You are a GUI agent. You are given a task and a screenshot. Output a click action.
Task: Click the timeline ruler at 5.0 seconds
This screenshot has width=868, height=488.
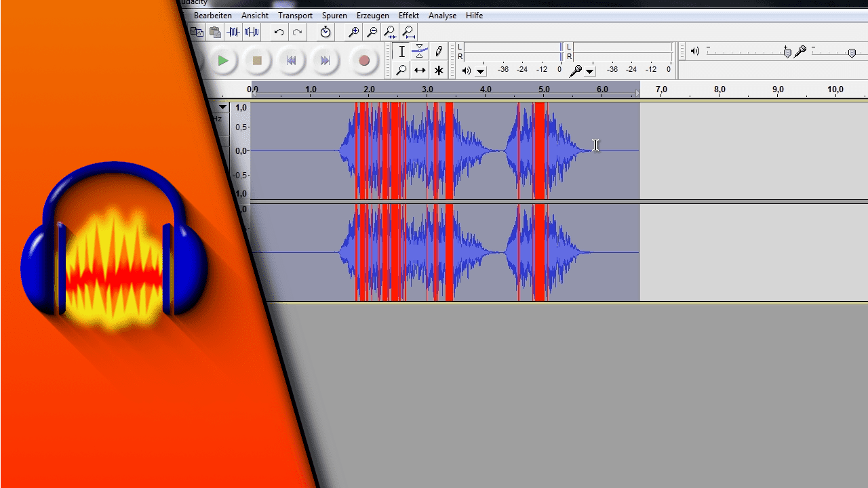(x=544, y=89)
